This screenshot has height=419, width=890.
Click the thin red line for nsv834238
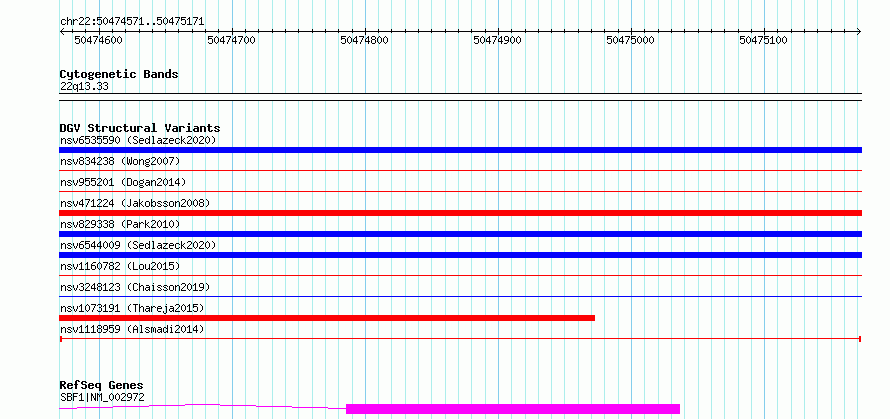pyautogui.click(x=460, y=170)
